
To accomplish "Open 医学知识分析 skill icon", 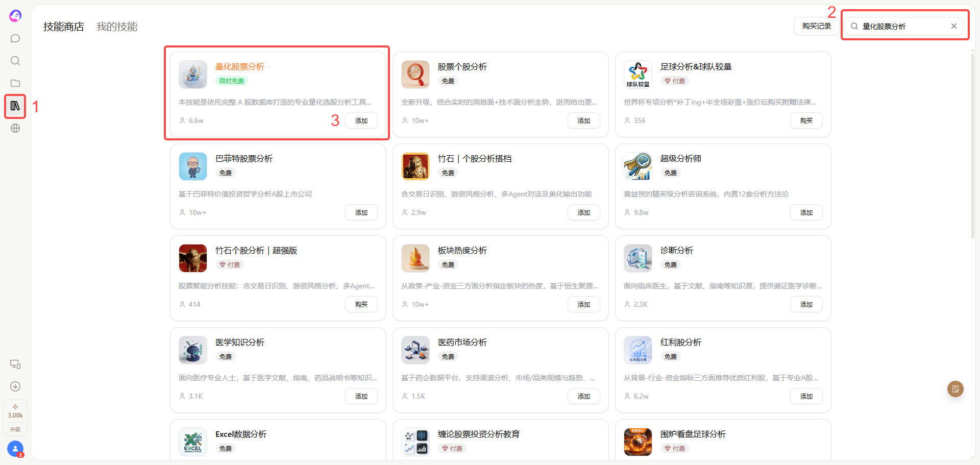I will [x=193, y=350].
